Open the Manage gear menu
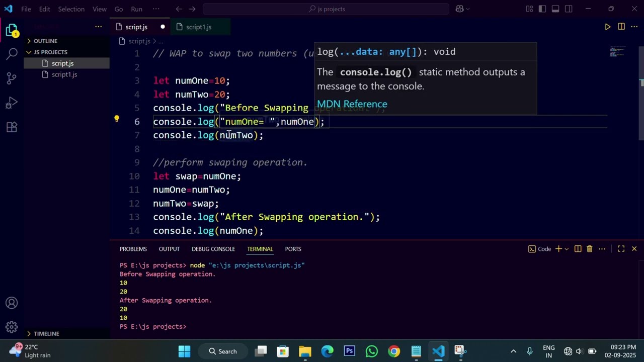This screenshot has width=644, height=362. click(12, 327)
